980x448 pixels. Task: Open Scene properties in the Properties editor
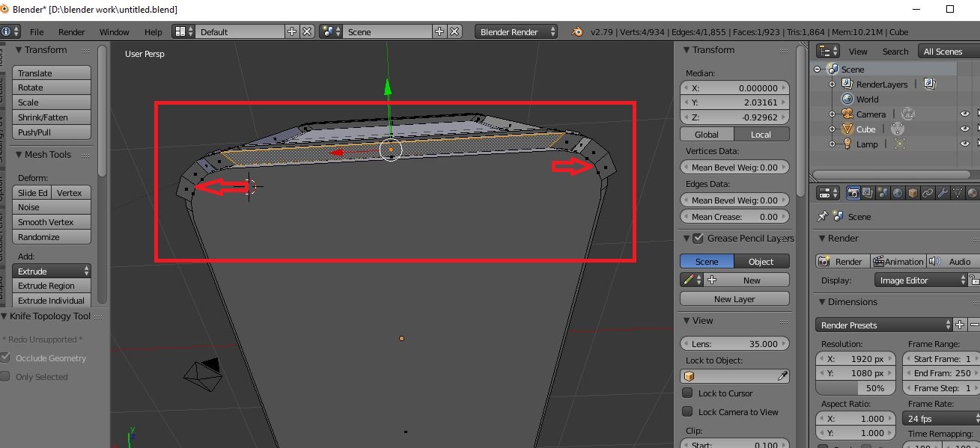click(x=881, y=192)
